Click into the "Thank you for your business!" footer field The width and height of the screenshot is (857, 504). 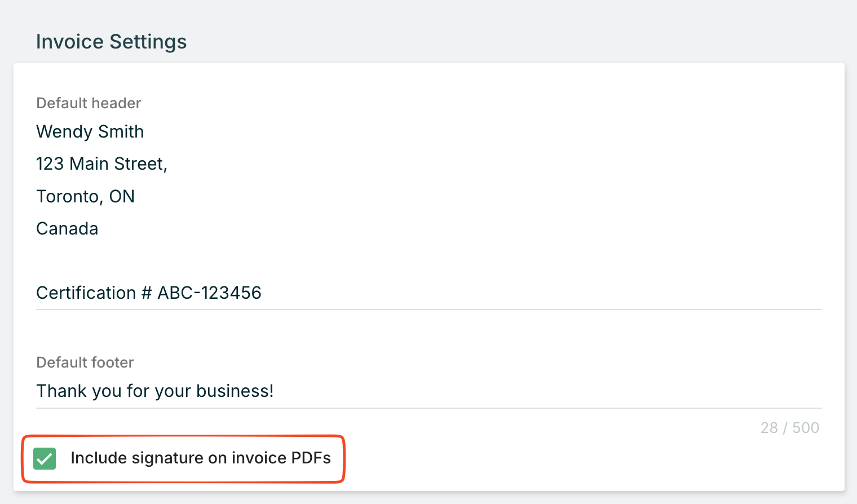click(x=155, y=391)
